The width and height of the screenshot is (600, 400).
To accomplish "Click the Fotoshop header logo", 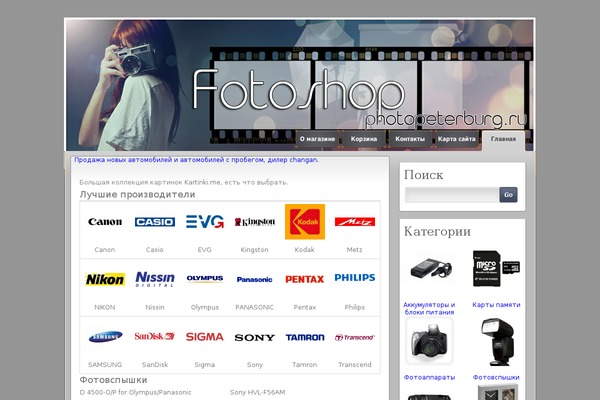I will [298, 90].
